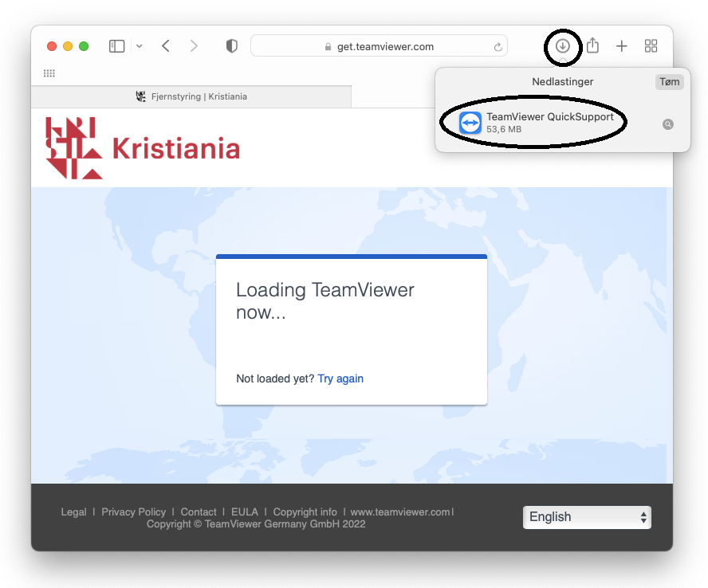Open the Copyright info link

[305, 512]
